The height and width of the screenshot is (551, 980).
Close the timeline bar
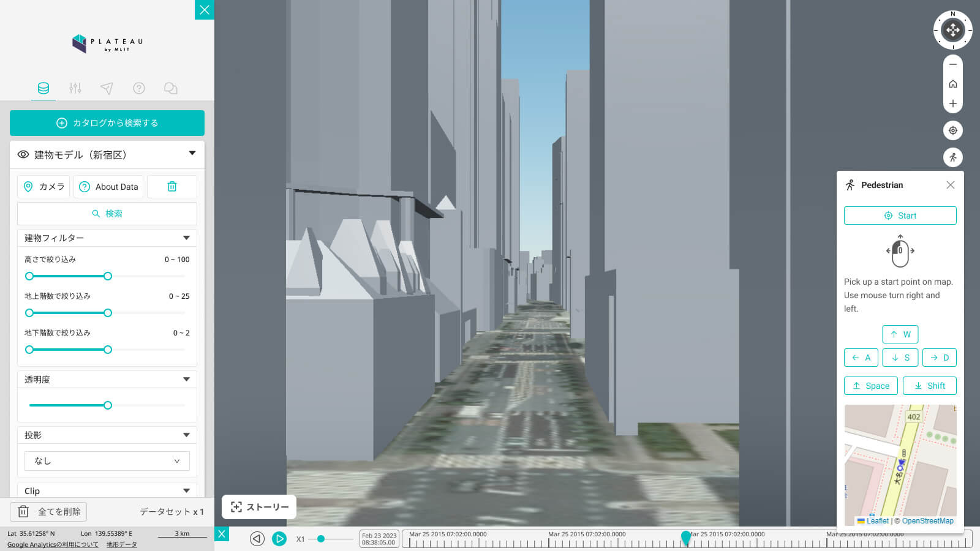pyautogui.click(x=222, y=534)
